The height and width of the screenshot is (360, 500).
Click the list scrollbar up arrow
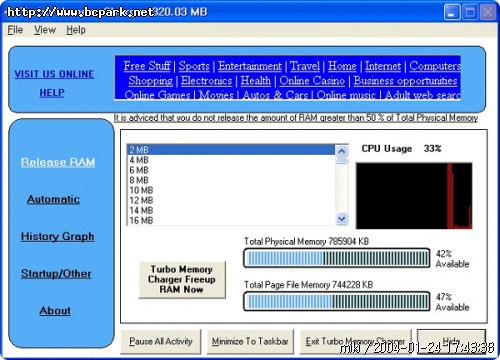(x=342, y=151)
